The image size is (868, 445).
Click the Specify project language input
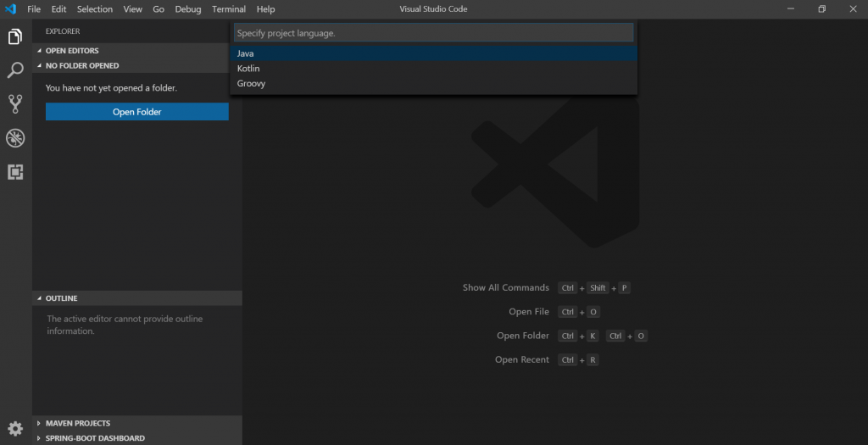(433, 33)
